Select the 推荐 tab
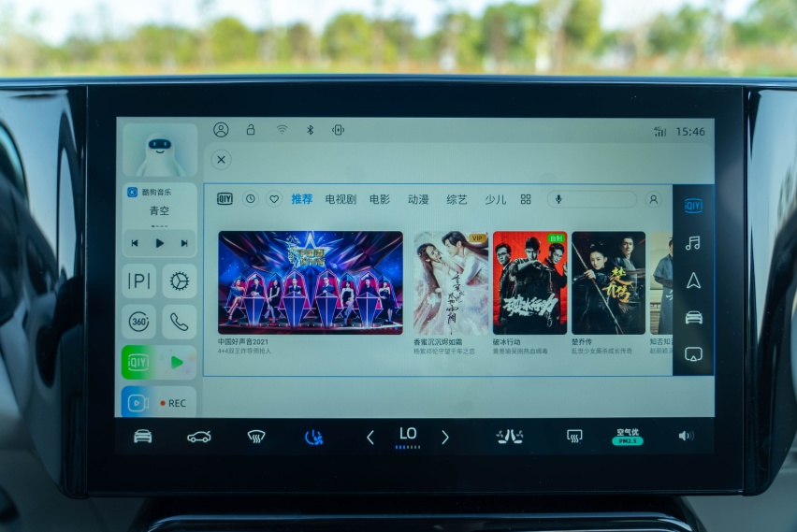Screen dimensions: 797x532 [302, 199]
